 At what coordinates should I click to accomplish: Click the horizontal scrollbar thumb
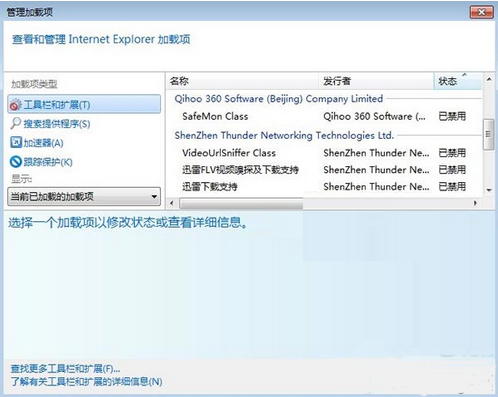coord(241,203)
